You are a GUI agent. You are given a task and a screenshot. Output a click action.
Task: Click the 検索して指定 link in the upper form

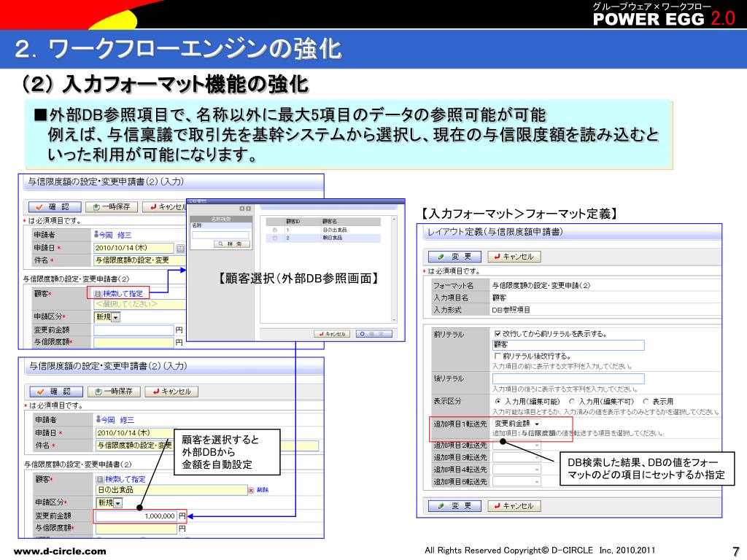coord(123,294)
